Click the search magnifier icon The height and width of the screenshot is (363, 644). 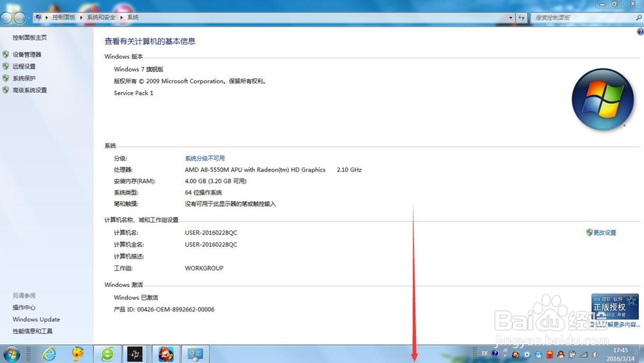[639, 17]
